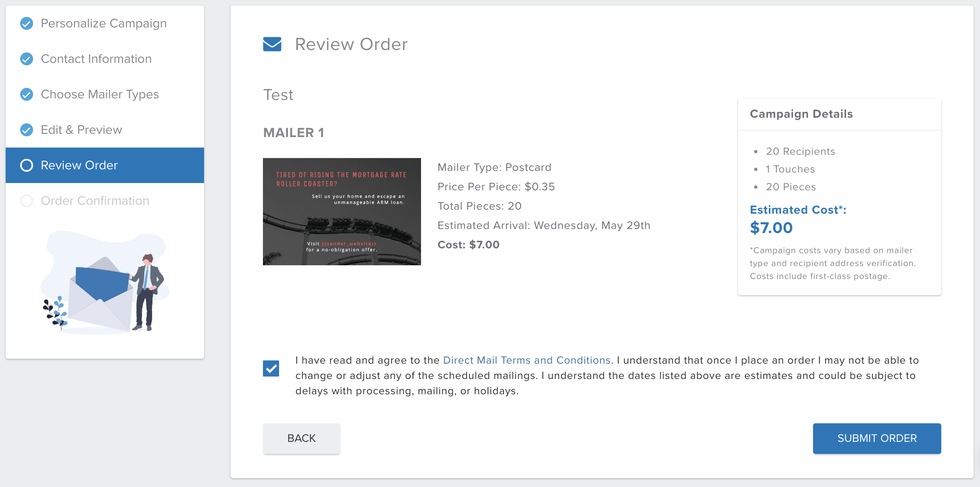Return to the Edit & Preview step

[x=81, y=130]
